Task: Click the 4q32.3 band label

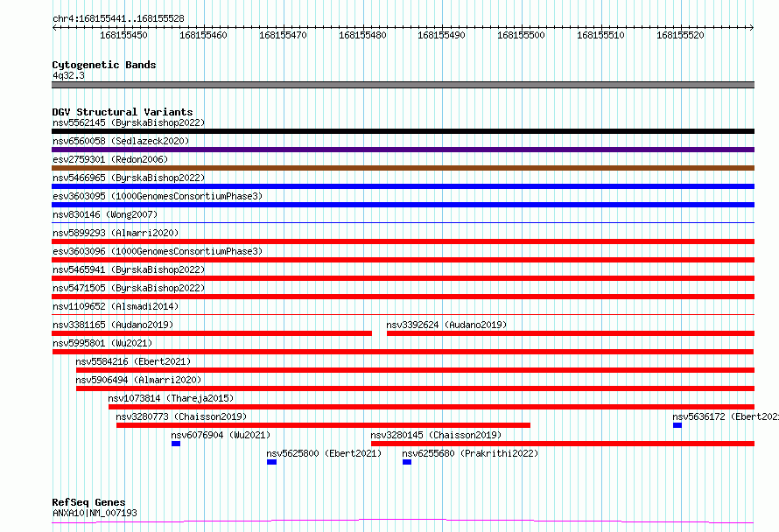Action: pyautogui.click(x=68, y=75)
